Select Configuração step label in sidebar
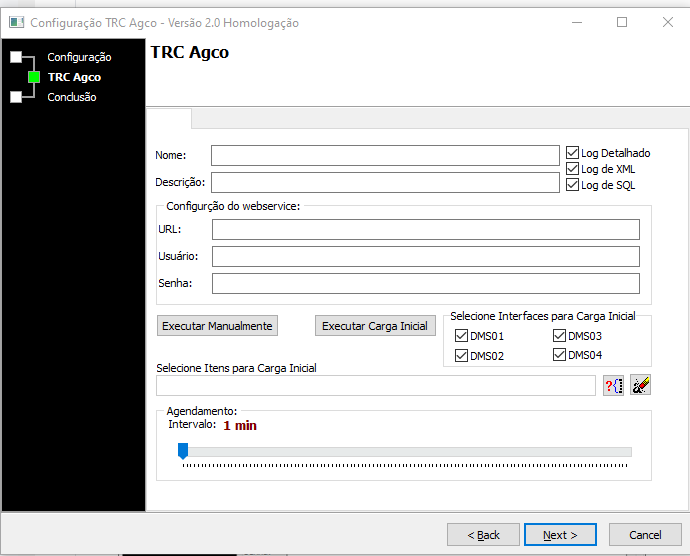 click(79, 57)
